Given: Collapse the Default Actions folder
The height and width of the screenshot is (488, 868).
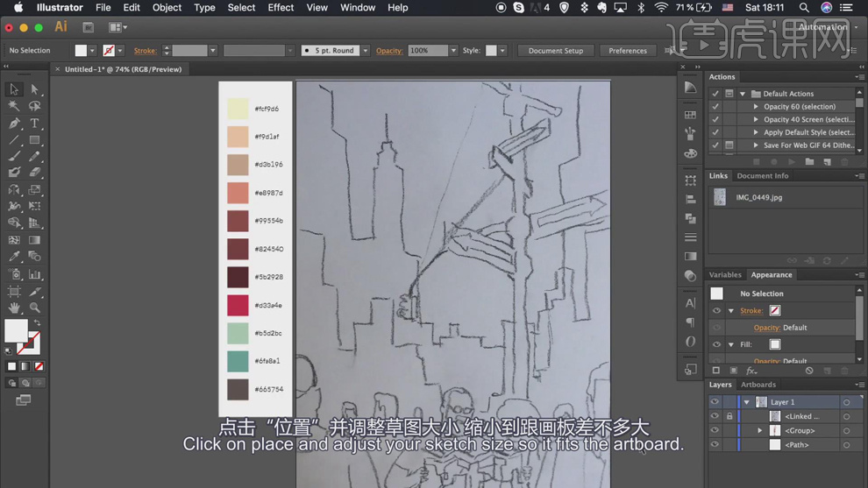Looking at the screenshot, I should pyautogui.click(x=743, y=94).
